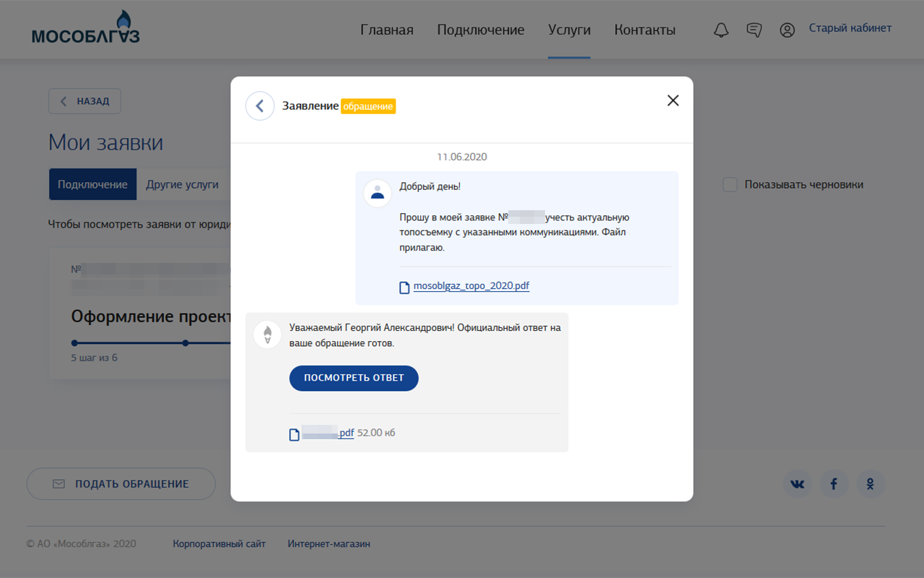924x578 pixels.
Task: Click the user avatar in message
Action: (377, 193)
